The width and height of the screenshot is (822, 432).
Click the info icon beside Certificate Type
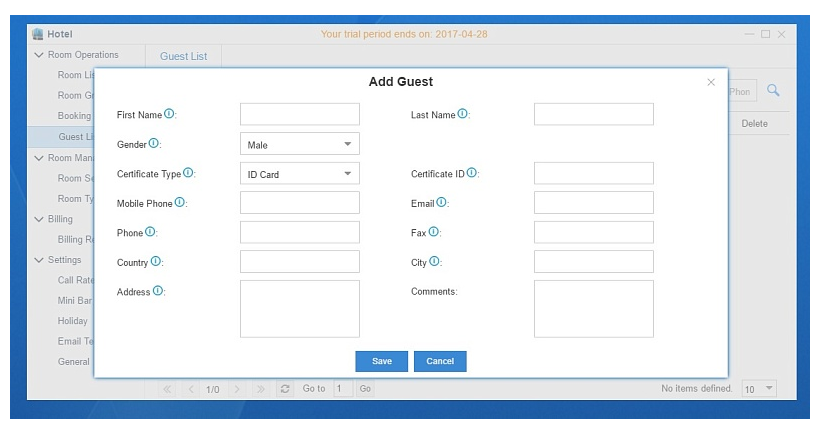(188, 173)
